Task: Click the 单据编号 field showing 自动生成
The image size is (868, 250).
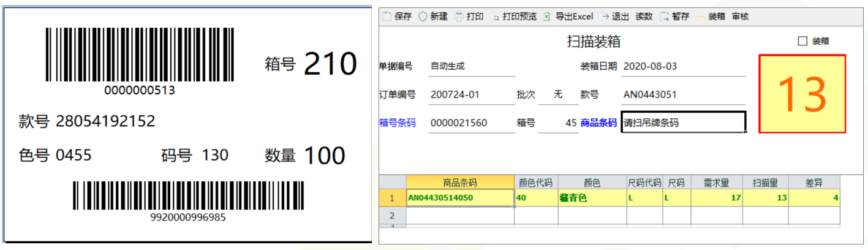Action: [472, 66]
